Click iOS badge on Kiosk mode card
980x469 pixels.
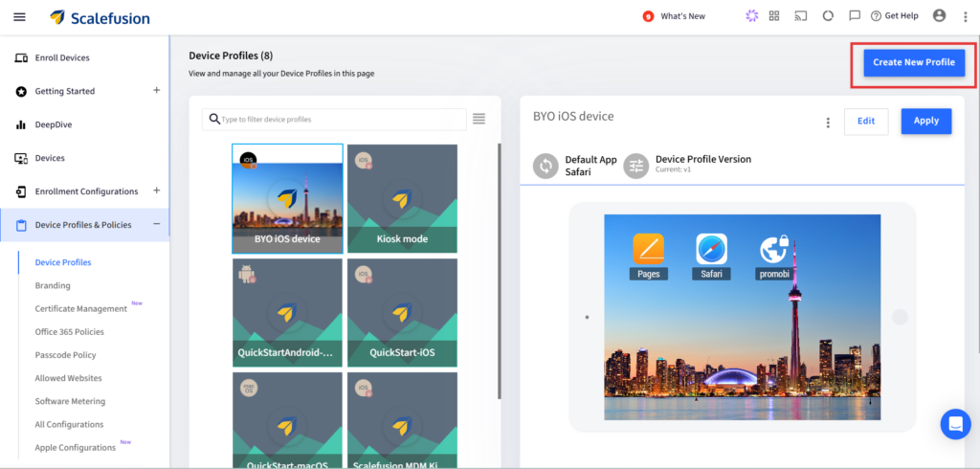(363, 161)
